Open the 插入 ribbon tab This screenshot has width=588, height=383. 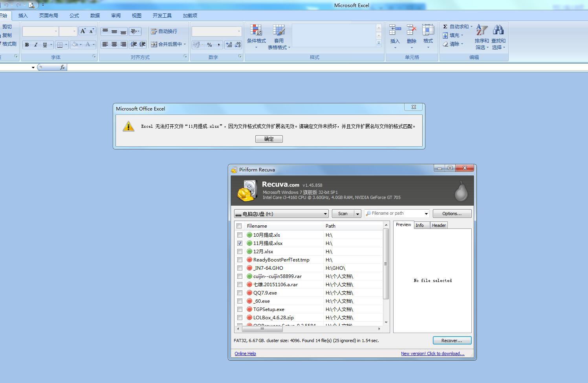pos(23,16)
